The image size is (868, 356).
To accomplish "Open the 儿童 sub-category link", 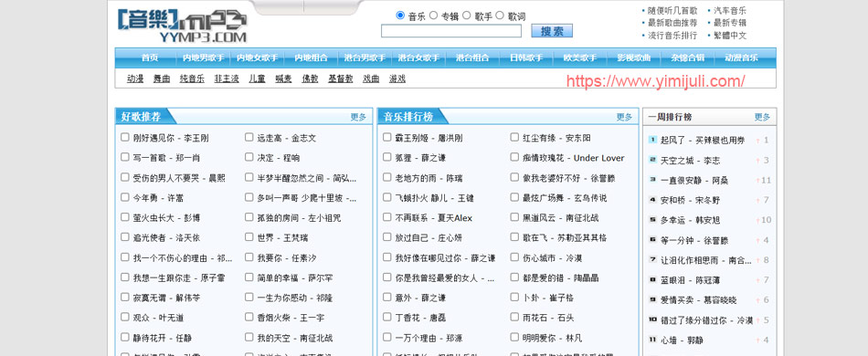I will 257,79.
